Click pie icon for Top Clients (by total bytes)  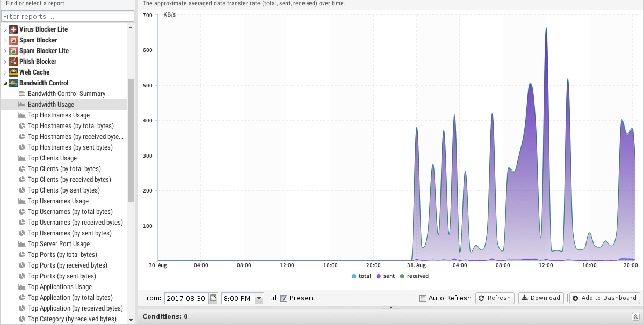[22, 169]
